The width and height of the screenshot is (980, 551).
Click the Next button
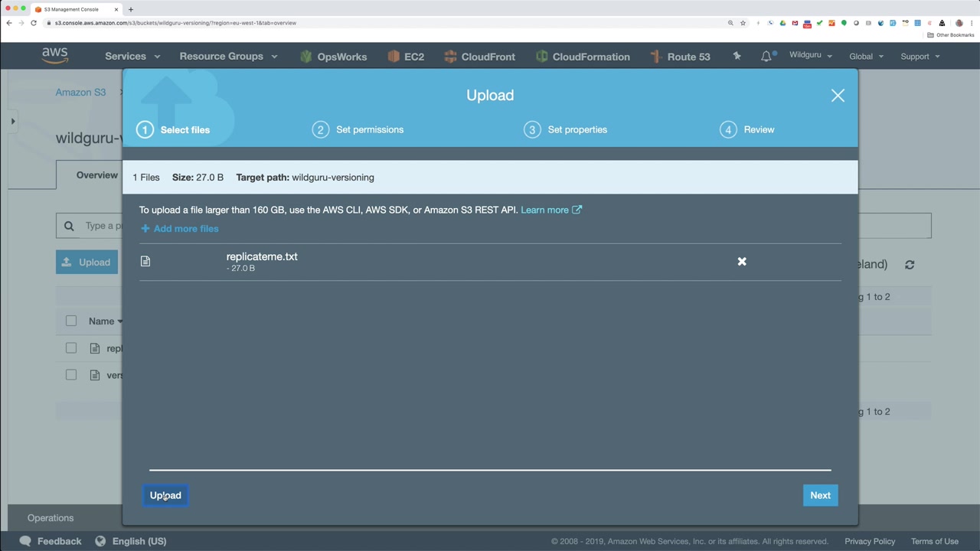coord(820,496)
